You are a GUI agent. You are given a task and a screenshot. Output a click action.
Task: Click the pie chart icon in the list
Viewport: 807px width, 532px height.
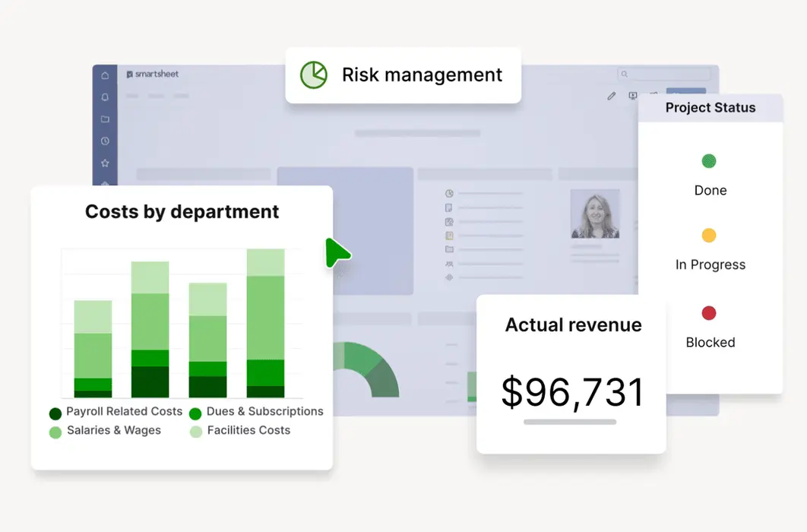pyautogui.click(x=449, y=194)
